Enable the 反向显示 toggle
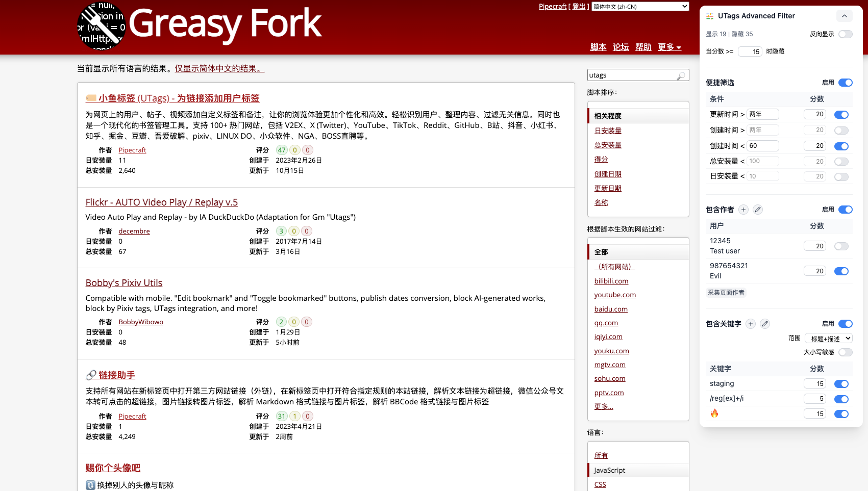This screenshot has height=491, width=868. click(846, 34)
